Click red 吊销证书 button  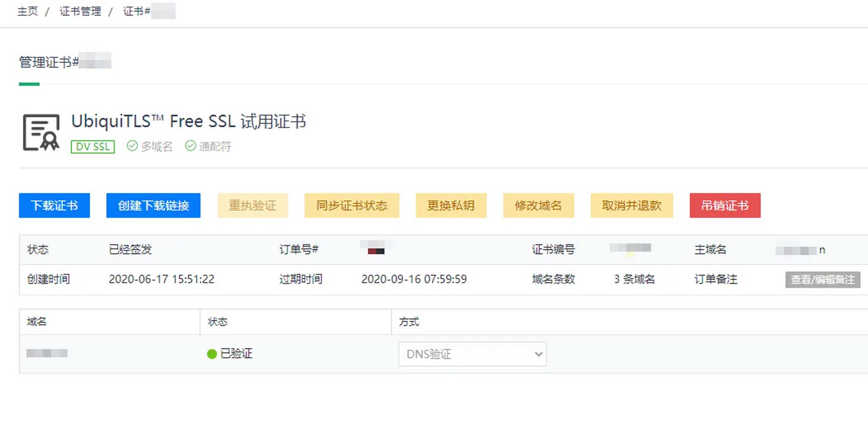(725, 205)
